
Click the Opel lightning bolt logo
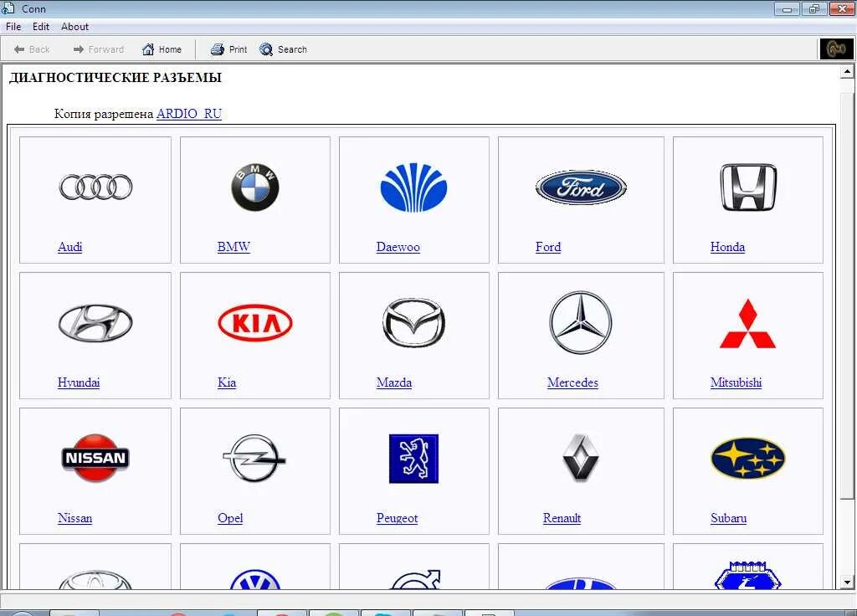pyautogui.click(x=254, y=458)
